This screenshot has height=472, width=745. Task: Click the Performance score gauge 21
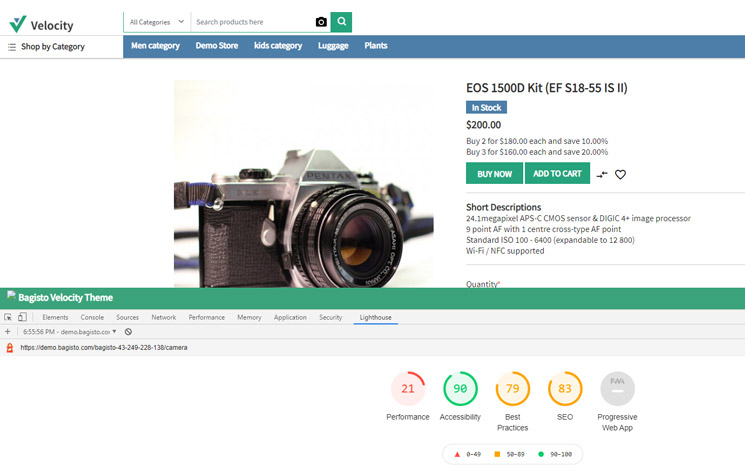408,388
